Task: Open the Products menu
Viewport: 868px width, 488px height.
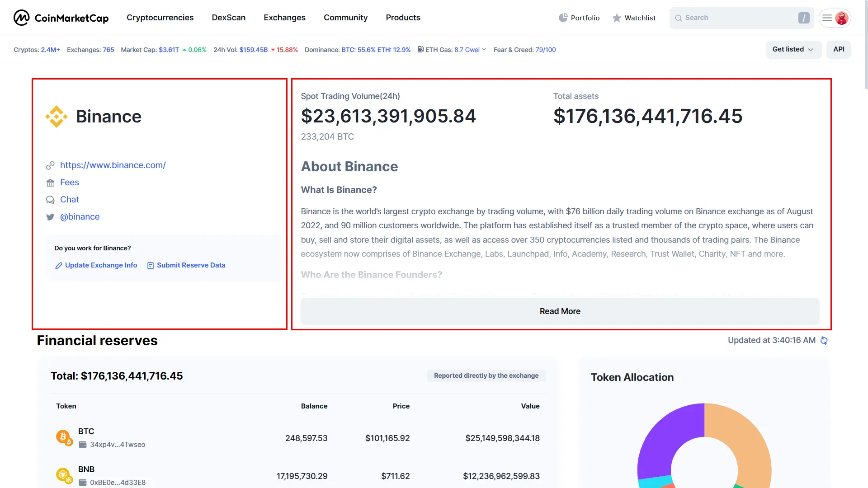Action: coord(403,18)
